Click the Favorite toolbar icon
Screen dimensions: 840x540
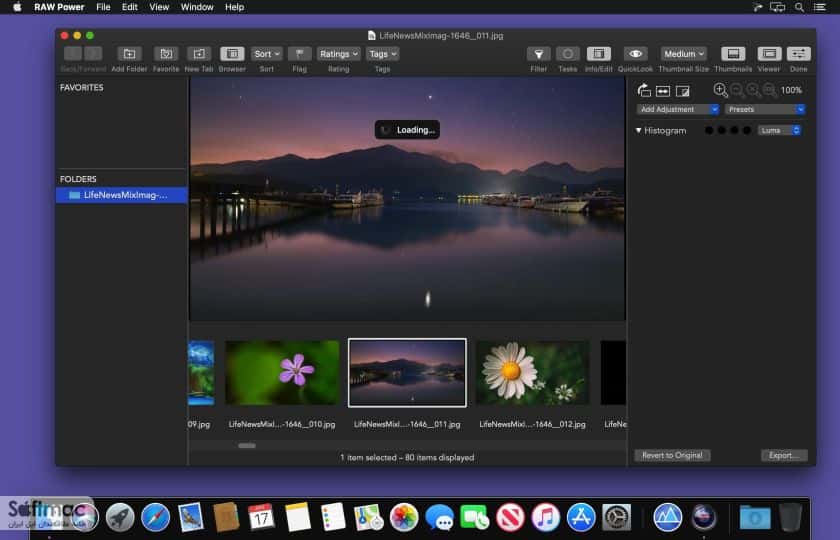[x=166, y=54]
